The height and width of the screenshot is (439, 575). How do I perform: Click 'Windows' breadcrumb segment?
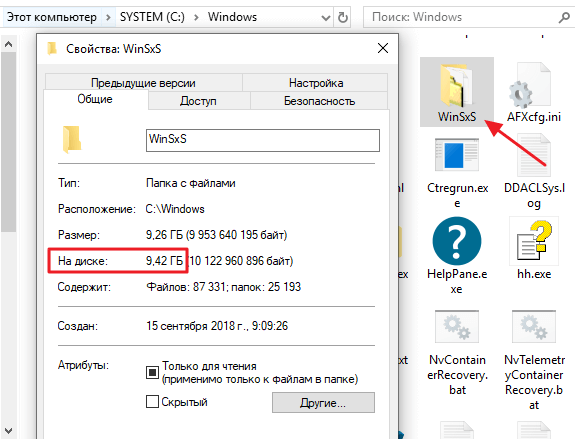tap(232, 17)
